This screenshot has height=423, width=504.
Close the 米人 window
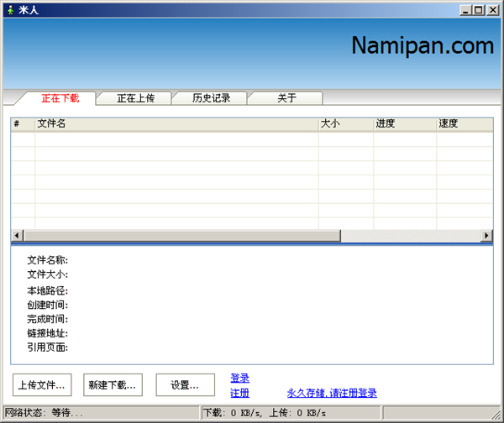(492, 10)
